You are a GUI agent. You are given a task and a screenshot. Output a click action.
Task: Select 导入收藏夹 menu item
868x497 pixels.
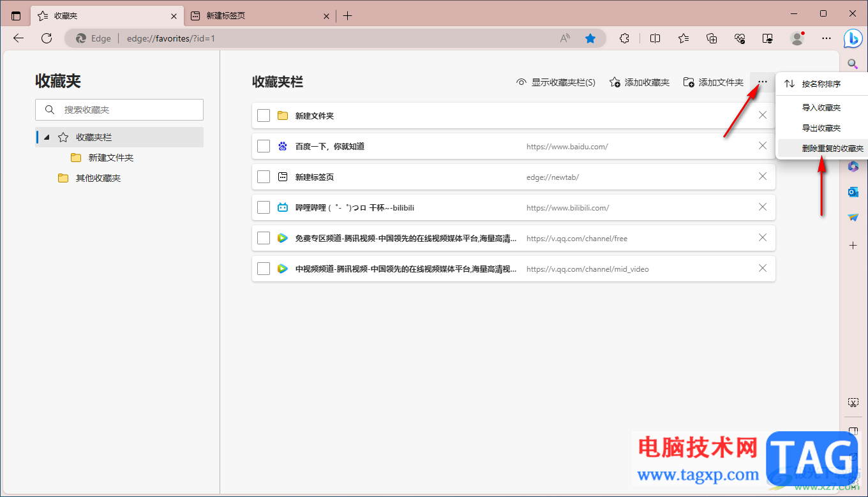click(x=821, y=108)
